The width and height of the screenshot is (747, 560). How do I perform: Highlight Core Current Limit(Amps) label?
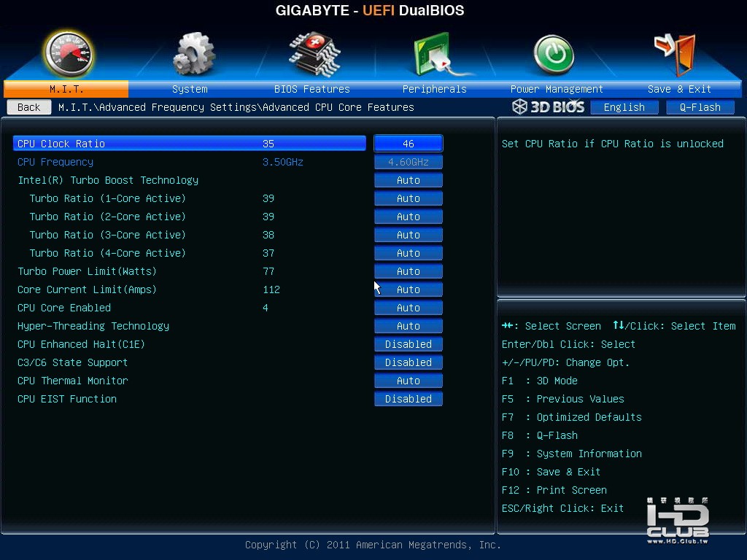[88, 289]
